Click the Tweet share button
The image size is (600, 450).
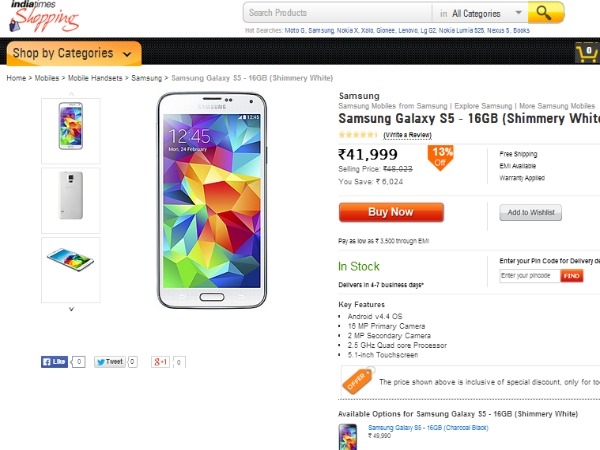(110, 362)
